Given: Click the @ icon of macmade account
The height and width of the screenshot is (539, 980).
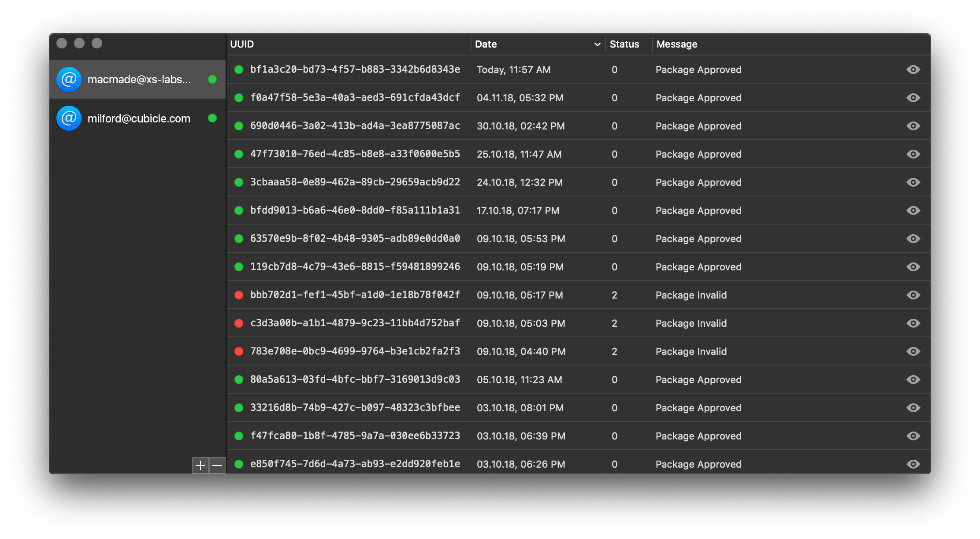Looking at the screenshot, I should 69,79.
